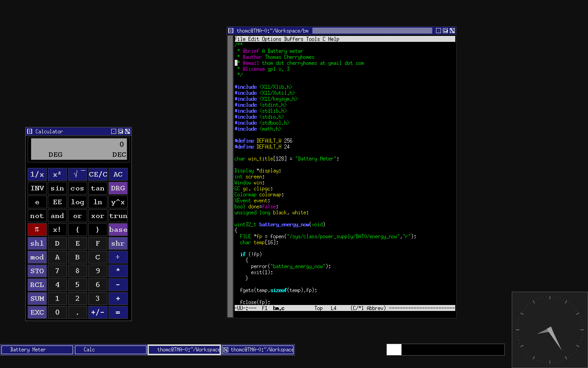
Task: Open the Buffers menu in Emacs
Action: tap(294, 39)
